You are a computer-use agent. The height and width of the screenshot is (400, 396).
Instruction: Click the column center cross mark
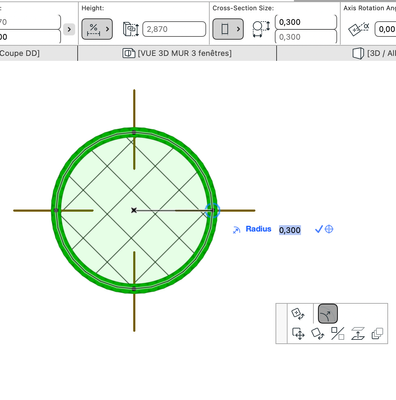point(134,210)
